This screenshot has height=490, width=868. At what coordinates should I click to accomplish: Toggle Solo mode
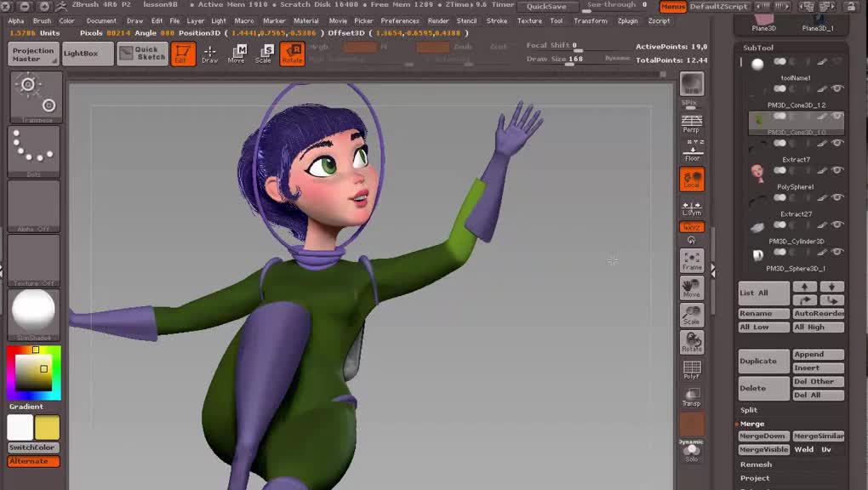(x=692, y=453)
